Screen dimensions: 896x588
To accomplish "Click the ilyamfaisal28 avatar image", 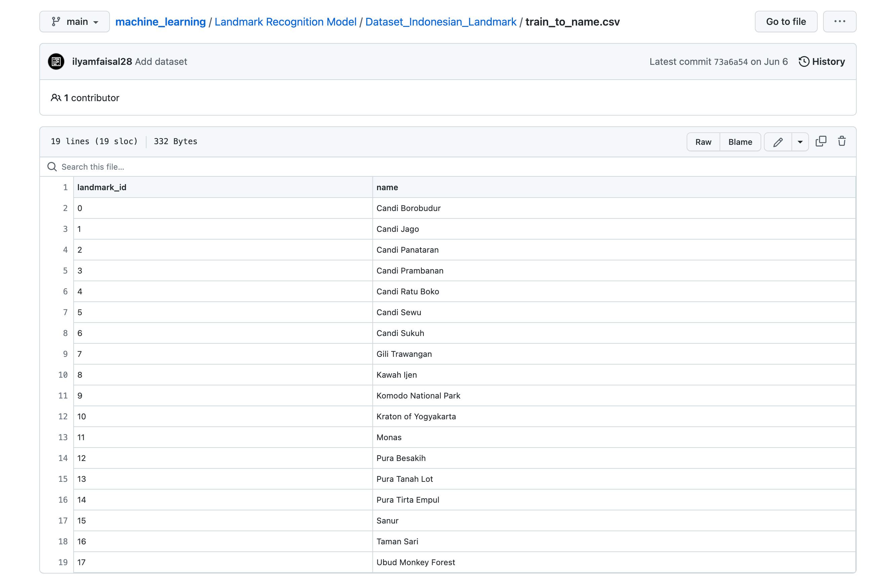I will 56,62.
